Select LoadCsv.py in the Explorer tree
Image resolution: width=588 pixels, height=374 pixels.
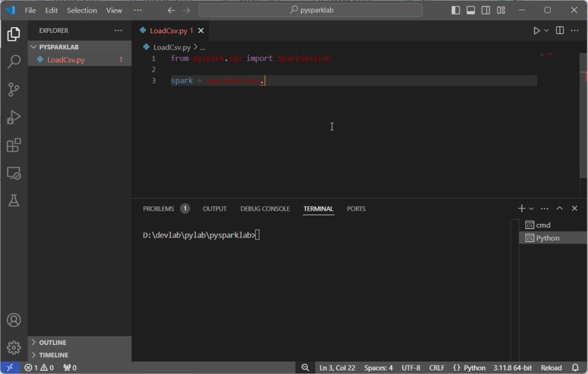pyautogui.click(x=65, y=60)
